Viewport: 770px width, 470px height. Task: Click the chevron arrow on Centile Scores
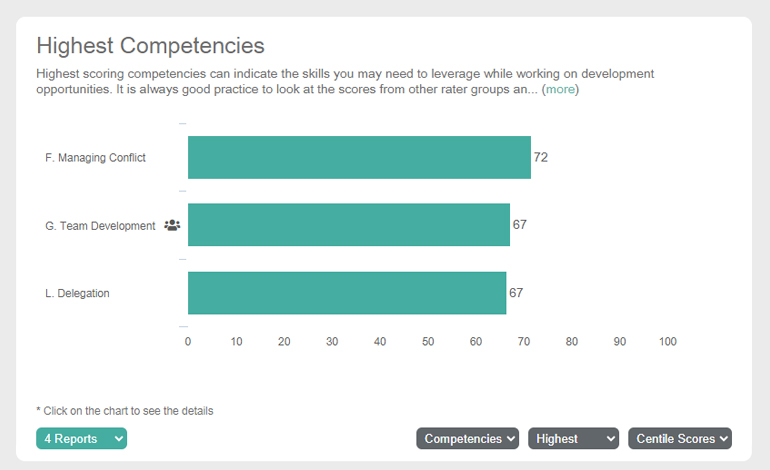click(x=724, y=439)
